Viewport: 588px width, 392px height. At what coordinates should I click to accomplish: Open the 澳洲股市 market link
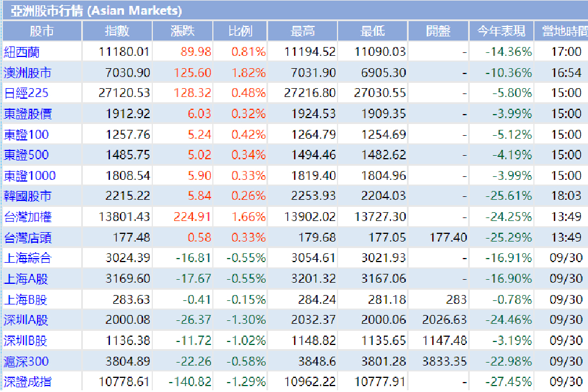(x=28, y=72)
